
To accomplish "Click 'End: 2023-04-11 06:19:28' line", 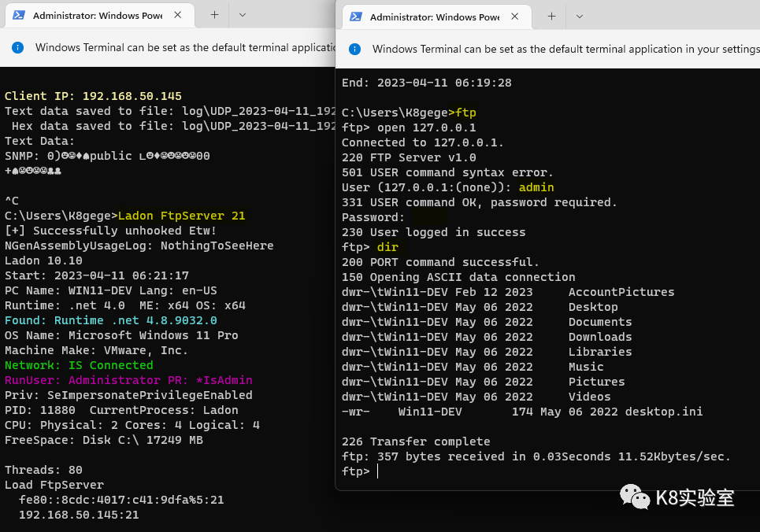I will point(427,83).
